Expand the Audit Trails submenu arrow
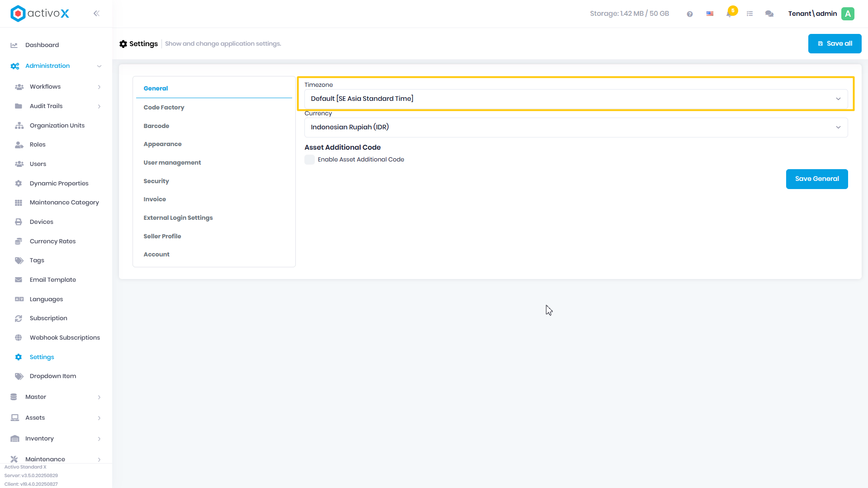Screen dimensions: 868x488 click(x=99, y=106)
